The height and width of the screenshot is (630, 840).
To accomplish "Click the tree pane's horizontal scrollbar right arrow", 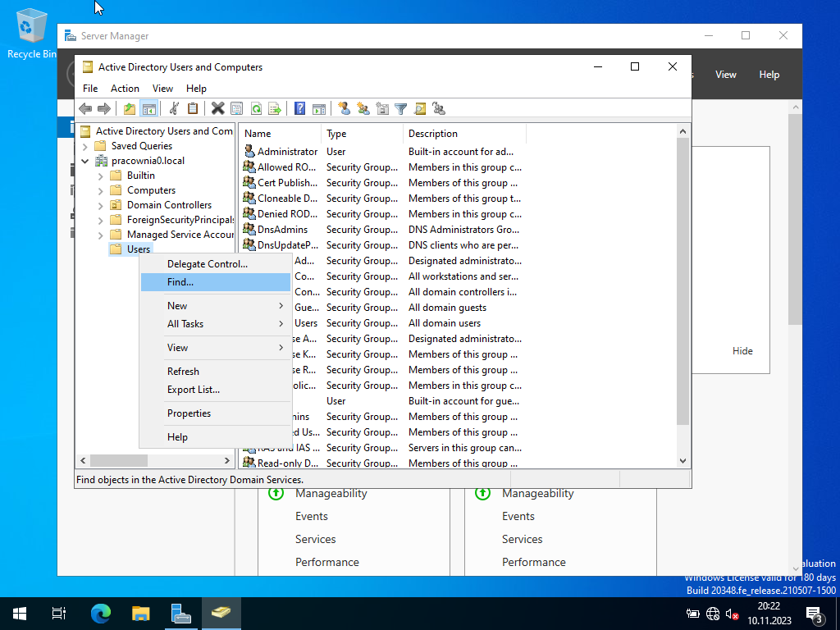I will [227, 461].
